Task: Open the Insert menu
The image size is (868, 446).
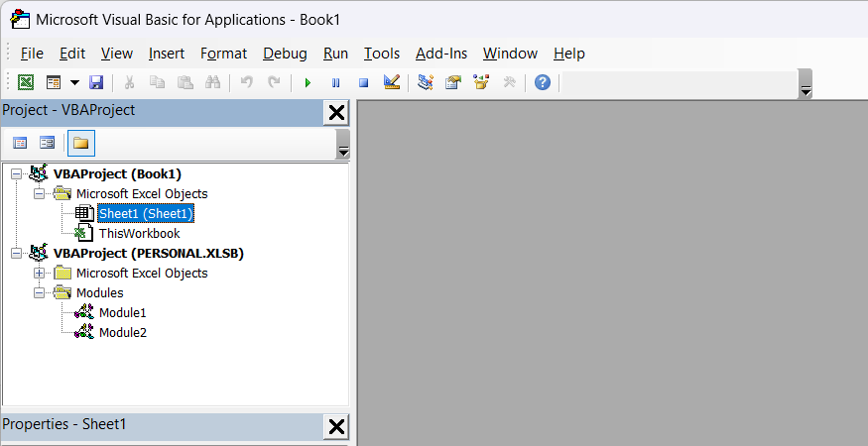Action: pos(167,54)
